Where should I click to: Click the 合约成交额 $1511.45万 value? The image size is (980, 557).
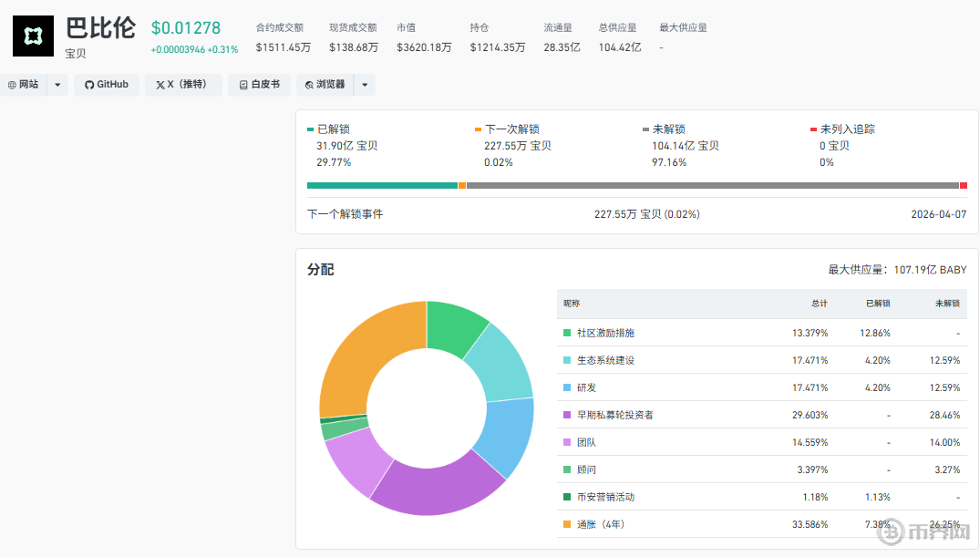[284, 47]
